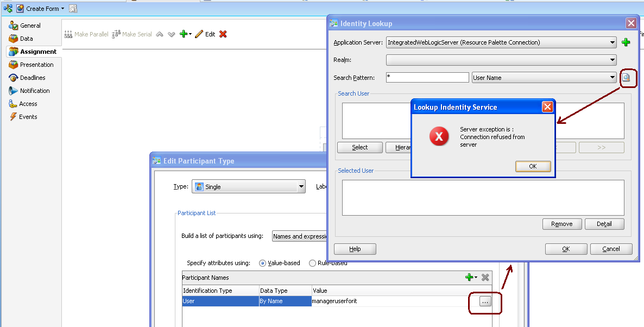Screen dimensions: 644x327
Task: Open the Notification tab in sidebar
Action: pos(35,91)
